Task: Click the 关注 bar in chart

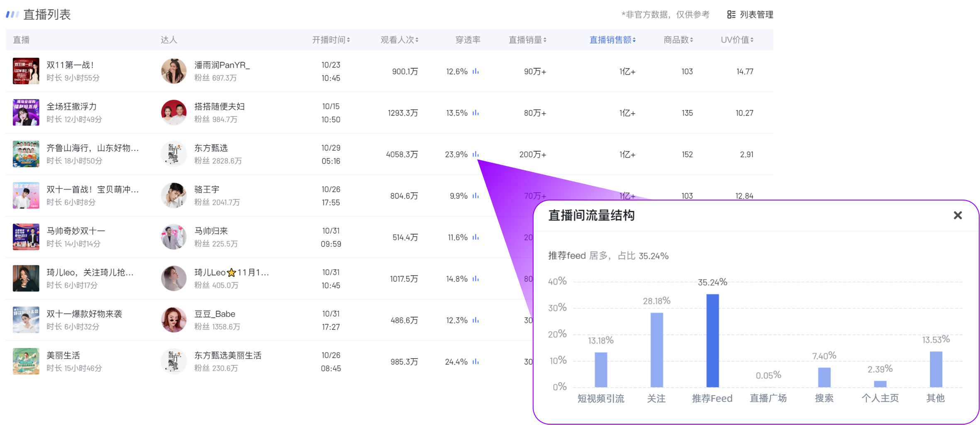Action: pyautogui.click(x=656, y=350)
